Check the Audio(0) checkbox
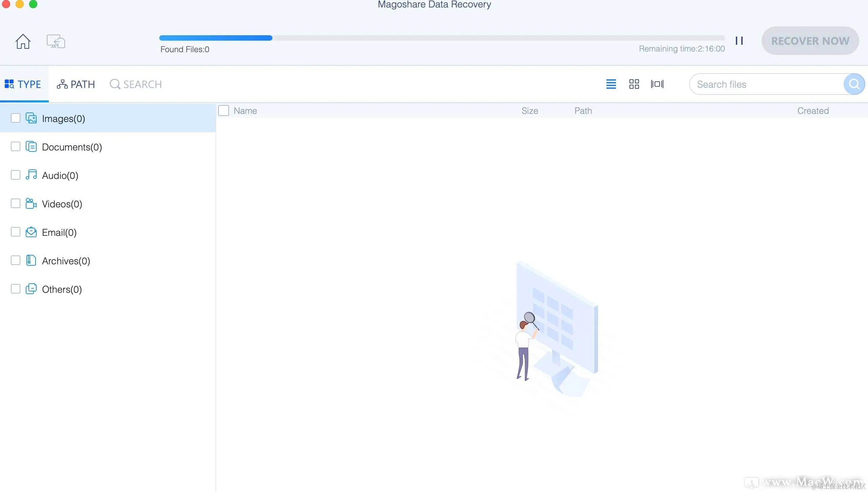Image resolution: width=868 pixels, height=492 pixels. point(16,175)
